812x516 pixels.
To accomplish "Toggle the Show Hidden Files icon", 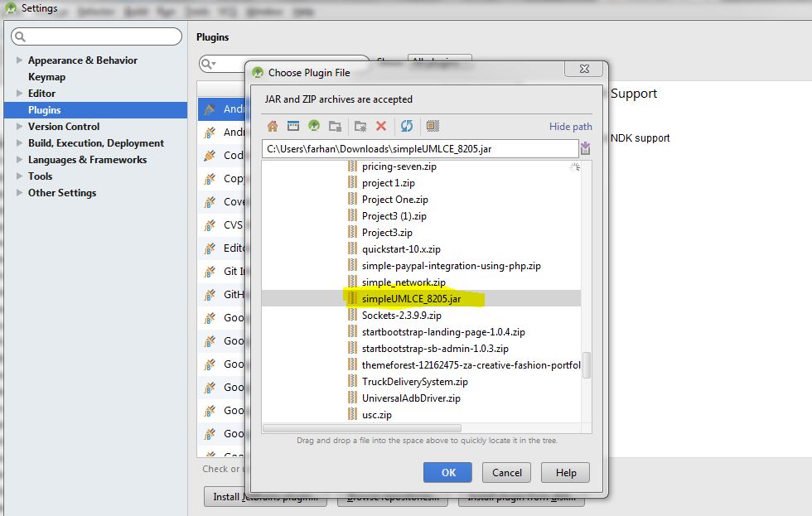I will click(433, 126).
